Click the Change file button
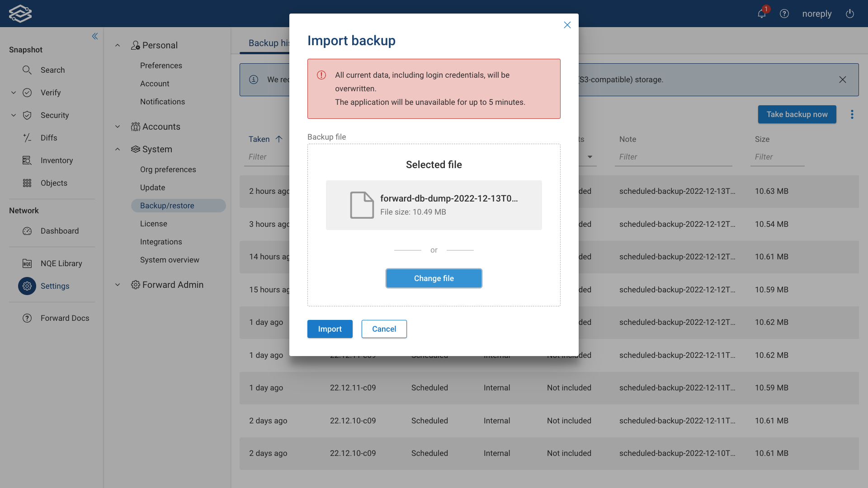This screenshot has height=488, width=868. [434, 278]
